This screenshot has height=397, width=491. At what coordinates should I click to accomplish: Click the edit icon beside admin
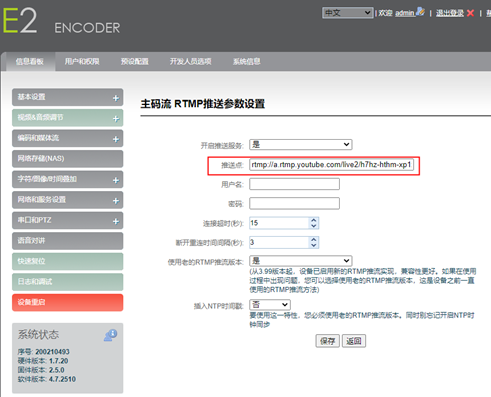point(421,12)
